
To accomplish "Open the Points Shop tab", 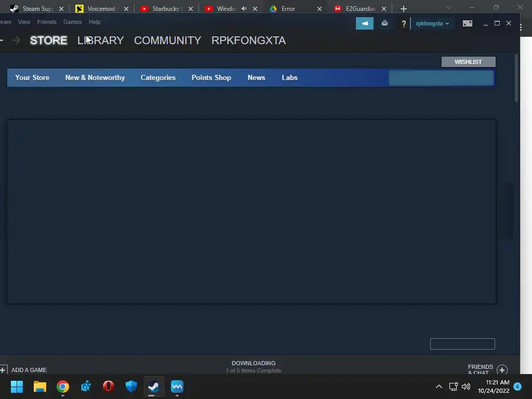I will coord(211,78).
